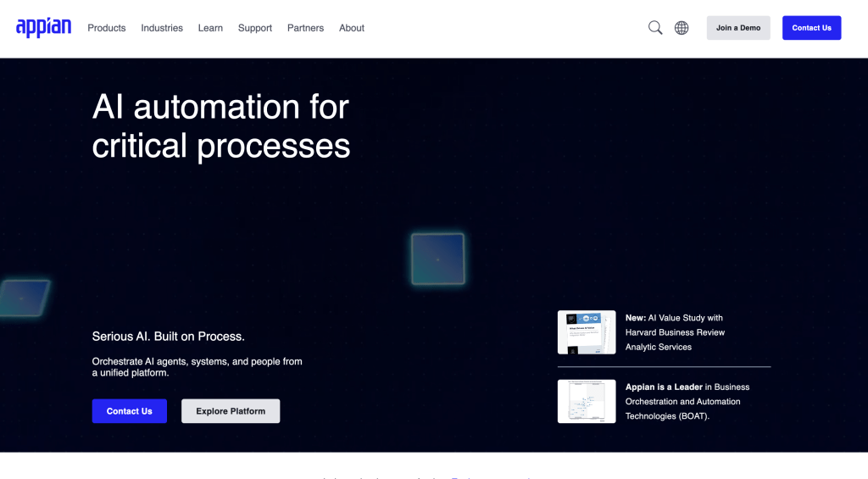Click the AI automation for critical processes heading

point(221,126)
